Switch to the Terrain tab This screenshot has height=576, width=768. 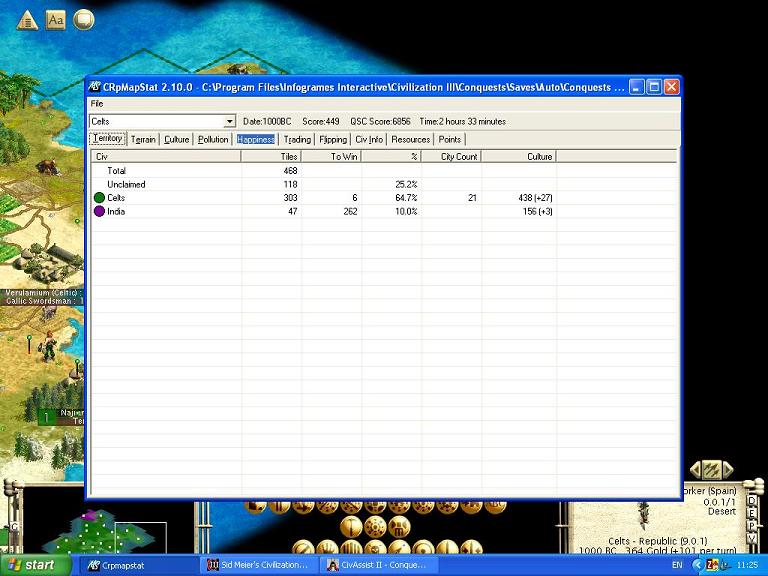[x=143, y=140]
